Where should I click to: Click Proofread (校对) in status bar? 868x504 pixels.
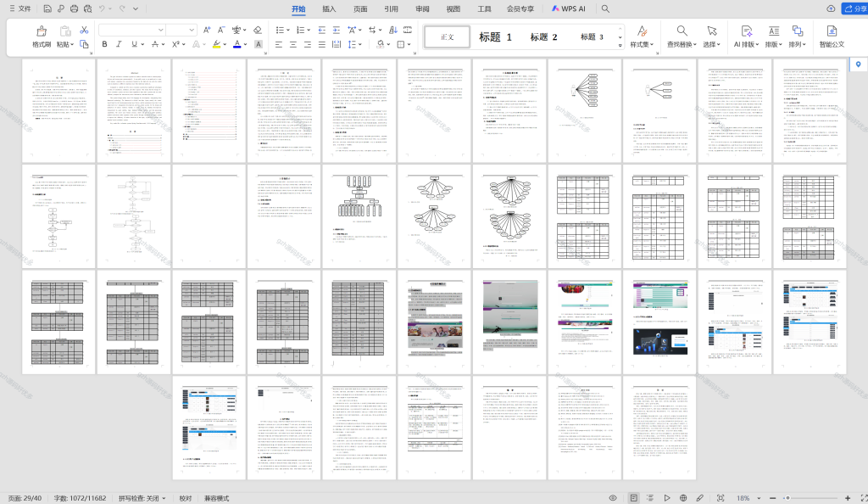(186, 498)
